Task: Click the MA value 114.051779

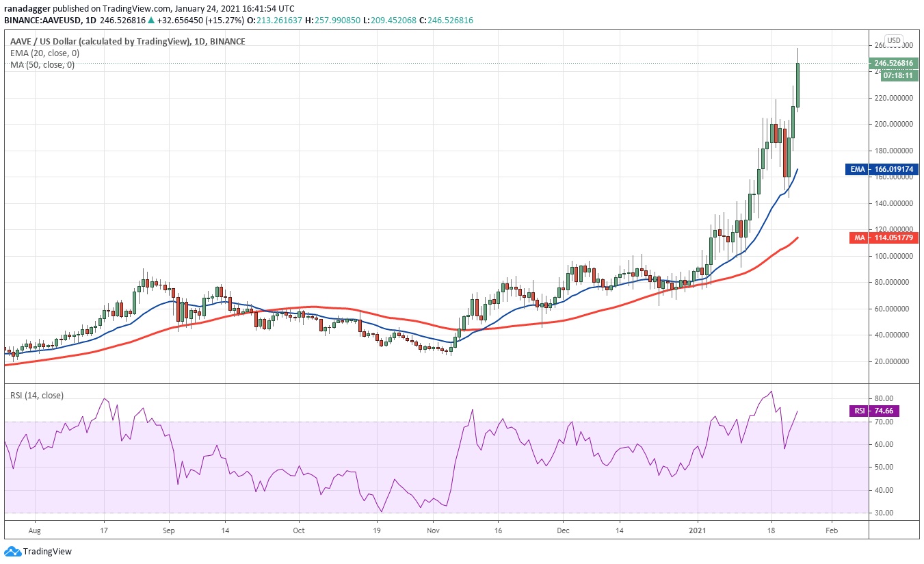Action: [x=893, y=238]
